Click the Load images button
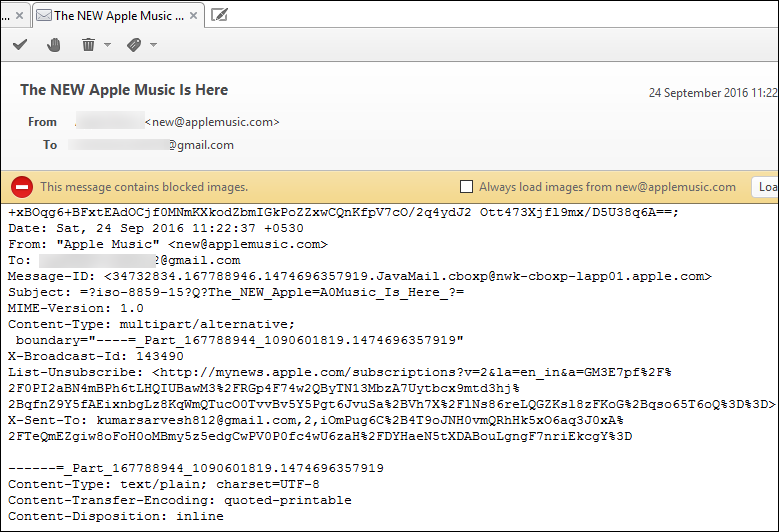 point(765,187)
